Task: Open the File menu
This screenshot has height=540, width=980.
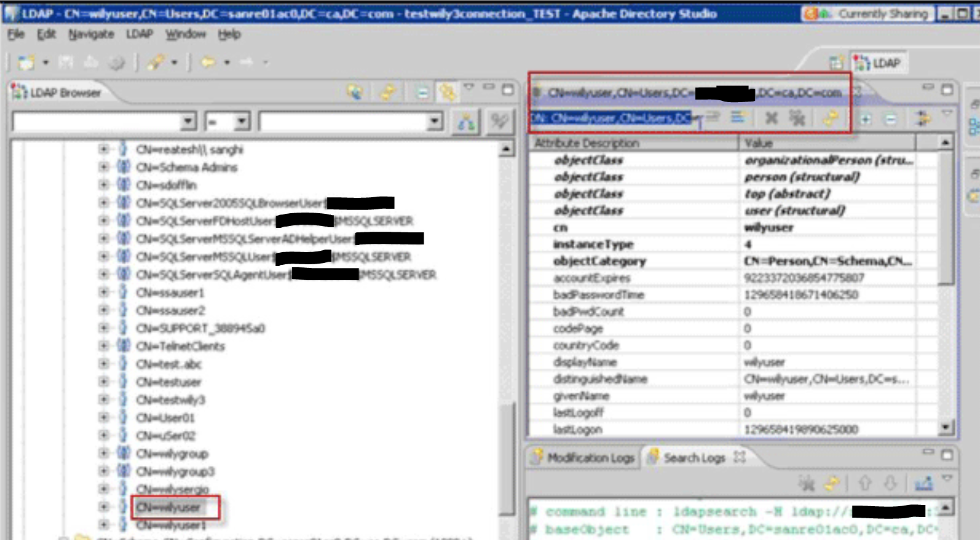Action: [x=16, y=34]
